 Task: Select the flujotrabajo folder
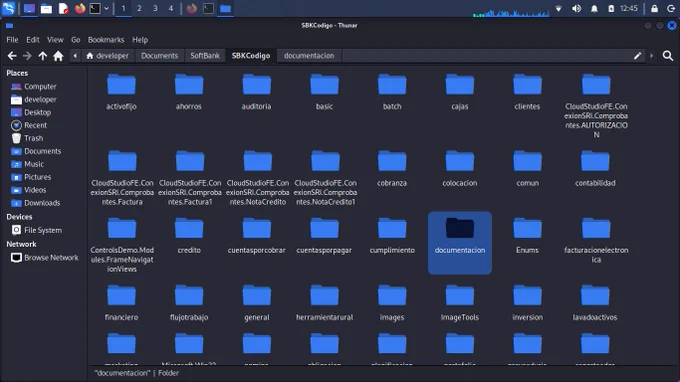(189, 303)
